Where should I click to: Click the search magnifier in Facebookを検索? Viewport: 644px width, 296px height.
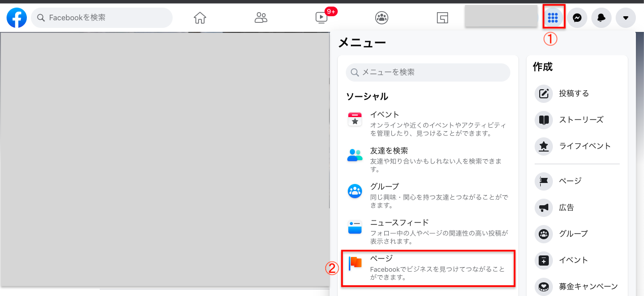[x=41, y=18]
